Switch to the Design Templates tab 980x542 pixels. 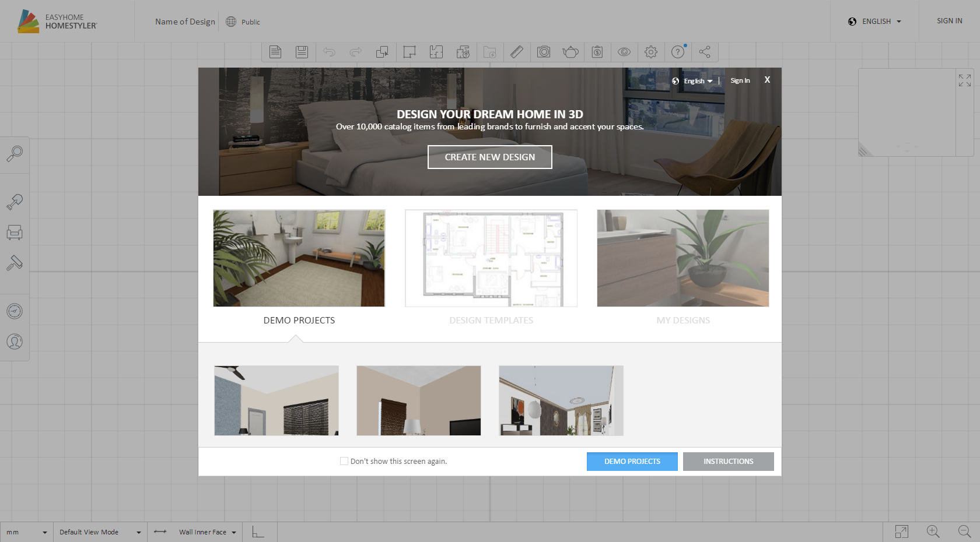[491, 320]
